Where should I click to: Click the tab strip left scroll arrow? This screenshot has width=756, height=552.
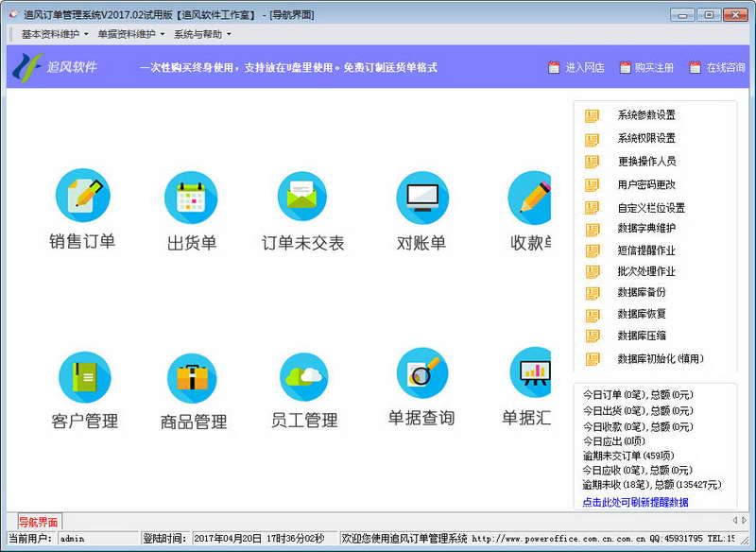[735, 520]
